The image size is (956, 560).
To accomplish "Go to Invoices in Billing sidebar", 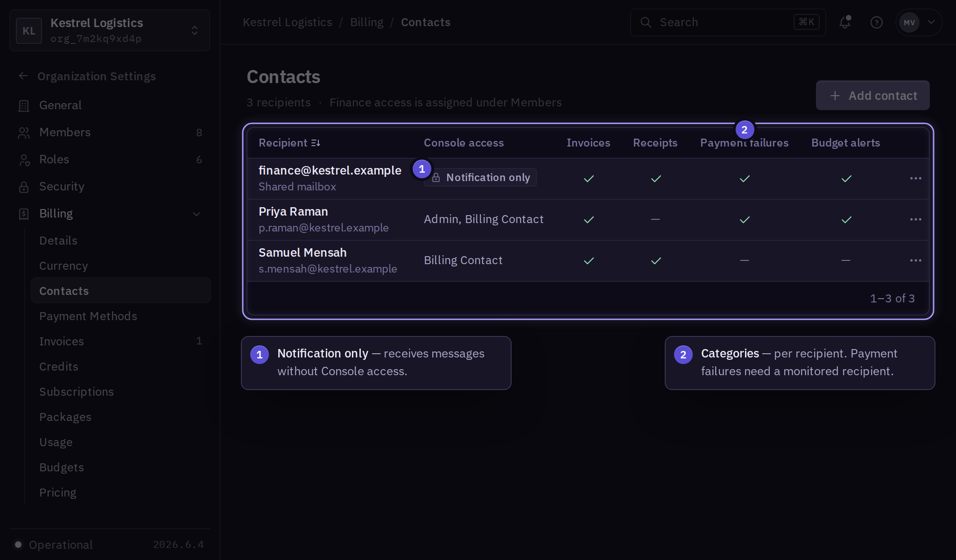I will pos(120,341).
